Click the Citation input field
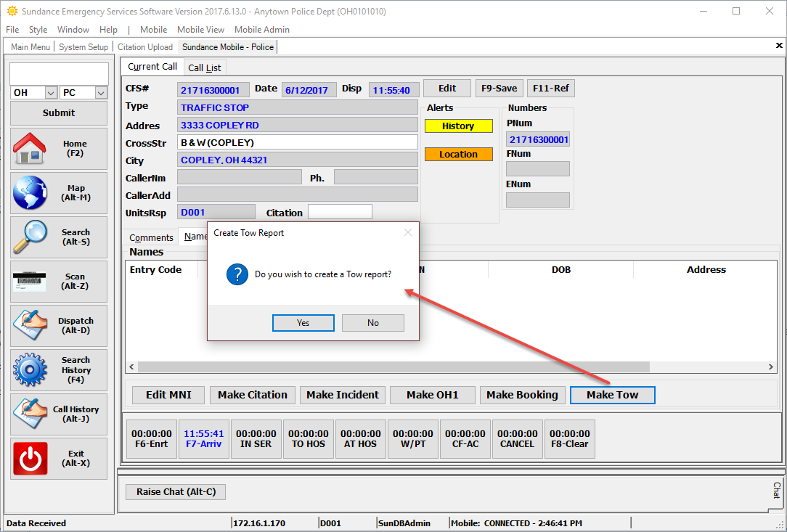The width and height of the screenshot is (787, 532). point(341,213)
